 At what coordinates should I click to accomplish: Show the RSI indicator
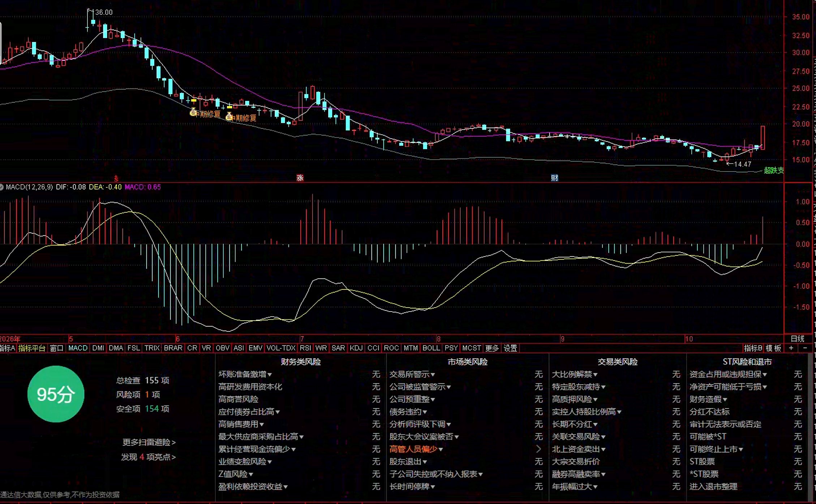click(x=305, y=348)
